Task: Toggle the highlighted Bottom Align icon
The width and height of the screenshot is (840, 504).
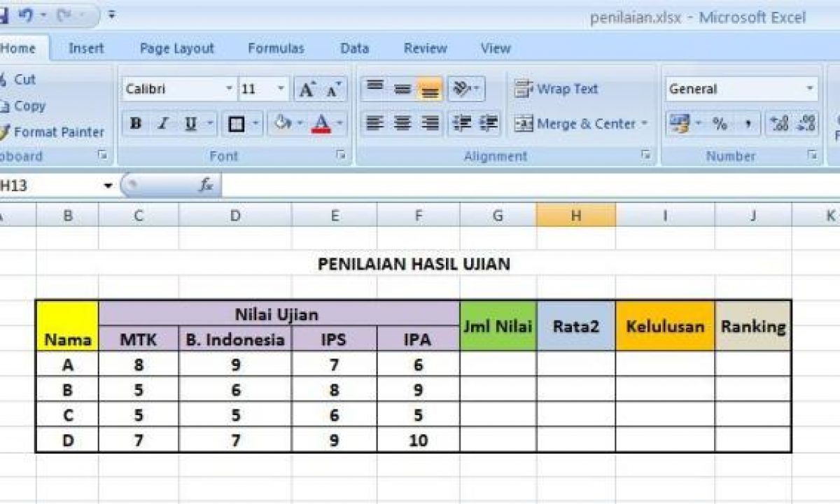Action: 429,89
